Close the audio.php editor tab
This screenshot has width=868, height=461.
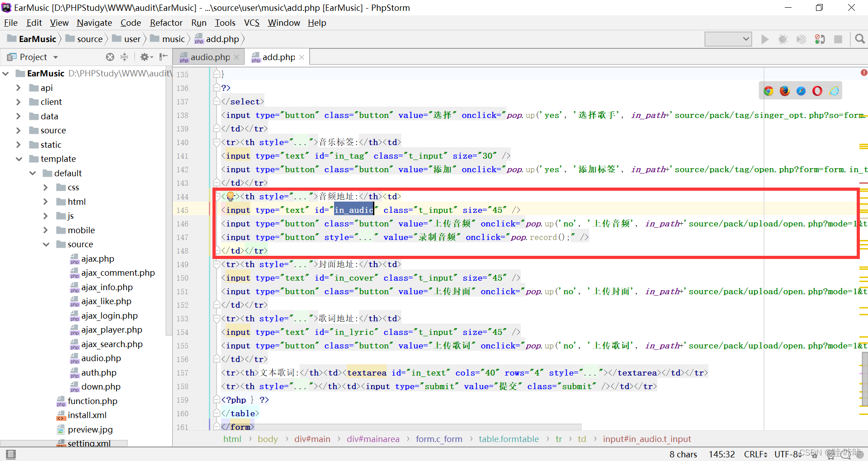(237, 57)
